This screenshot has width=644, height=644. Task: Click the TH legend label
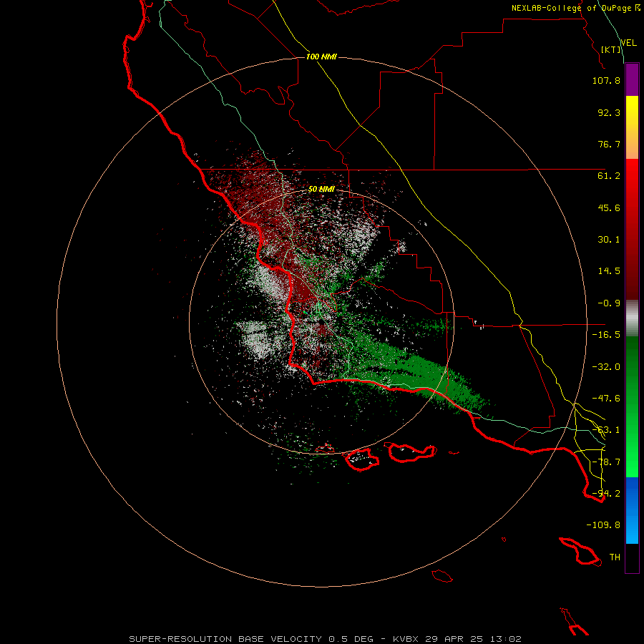(x=615, y=557)
